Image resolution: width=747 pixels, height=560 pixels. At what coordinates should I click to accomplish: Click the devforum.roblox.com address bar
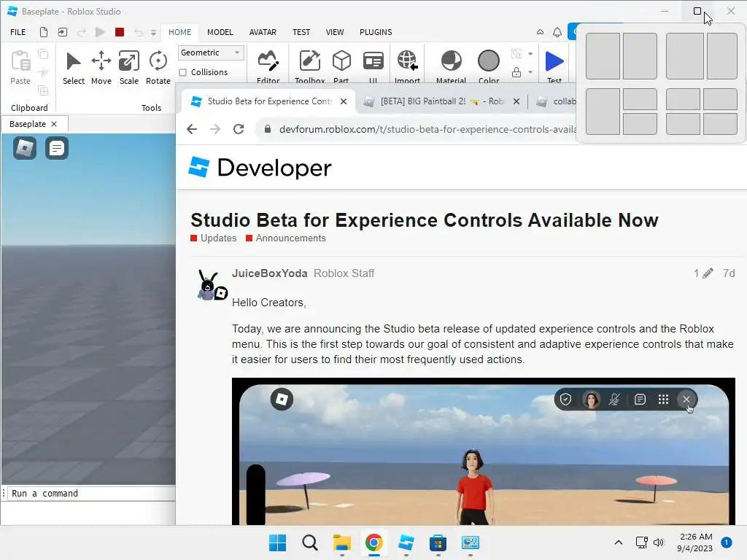click(427, 129)
